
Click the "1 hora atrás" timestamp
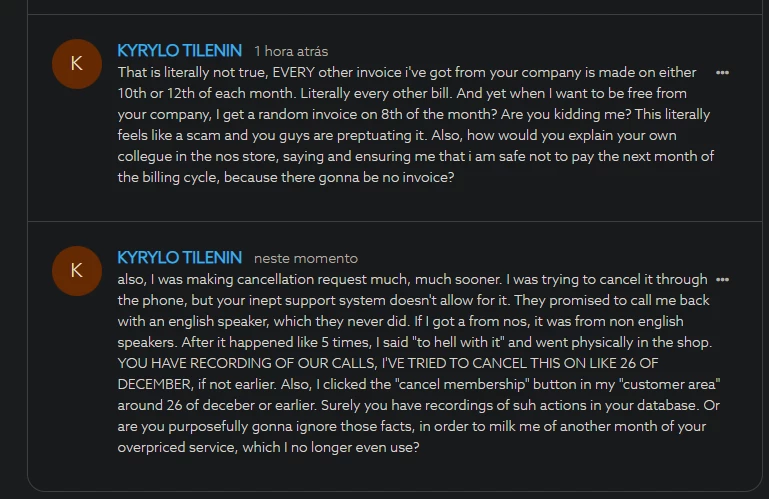point(291,51)
